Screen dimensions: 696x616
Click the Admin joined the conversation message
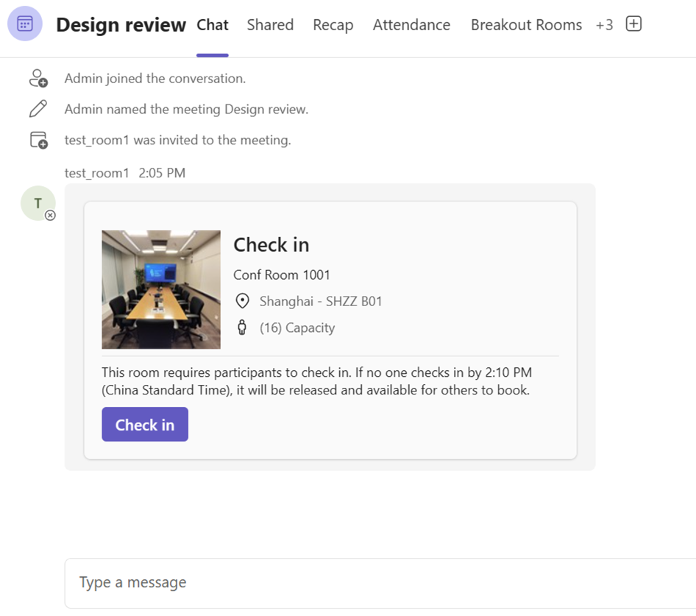pos(155,79)
